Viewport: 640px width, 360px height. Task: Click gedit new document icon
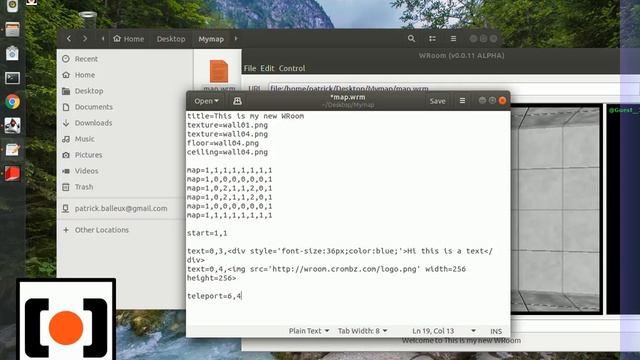tap(237, 101)
